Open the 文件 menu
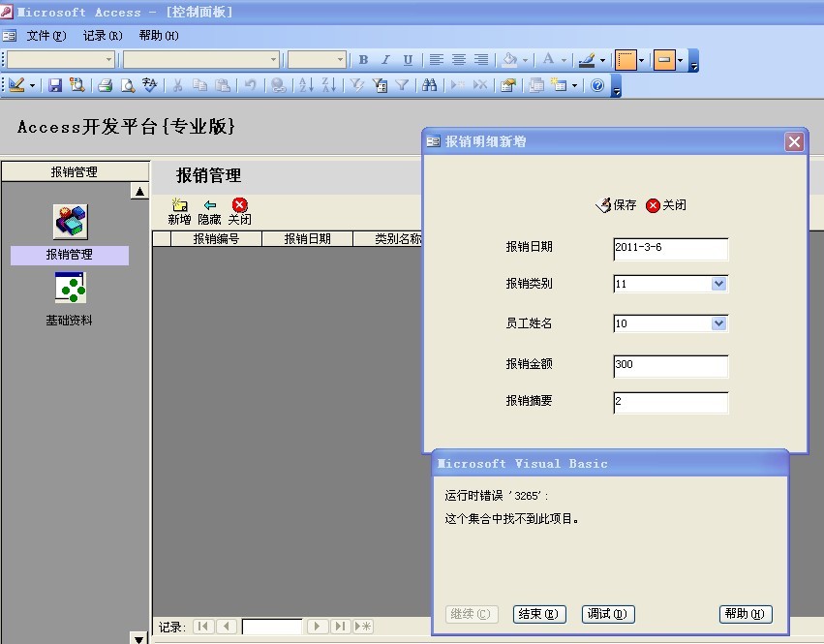The width and height of the screenshot is (824, 644). point(46,36)
